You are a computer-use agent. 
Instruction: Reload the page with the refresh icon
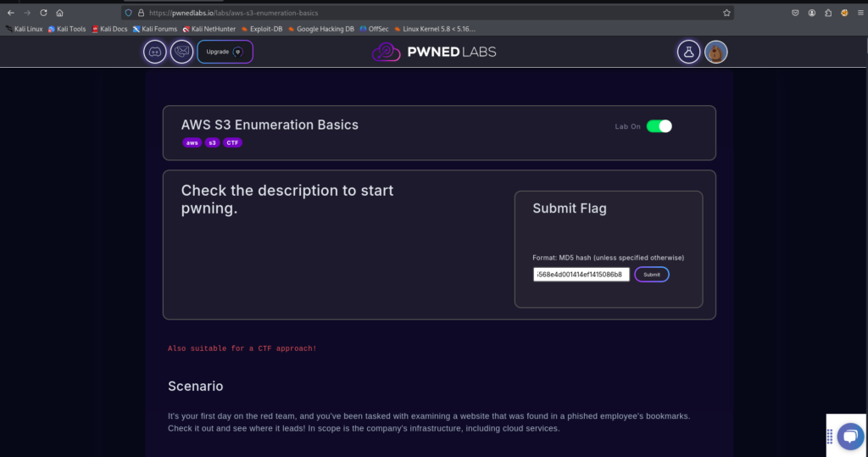43,13
